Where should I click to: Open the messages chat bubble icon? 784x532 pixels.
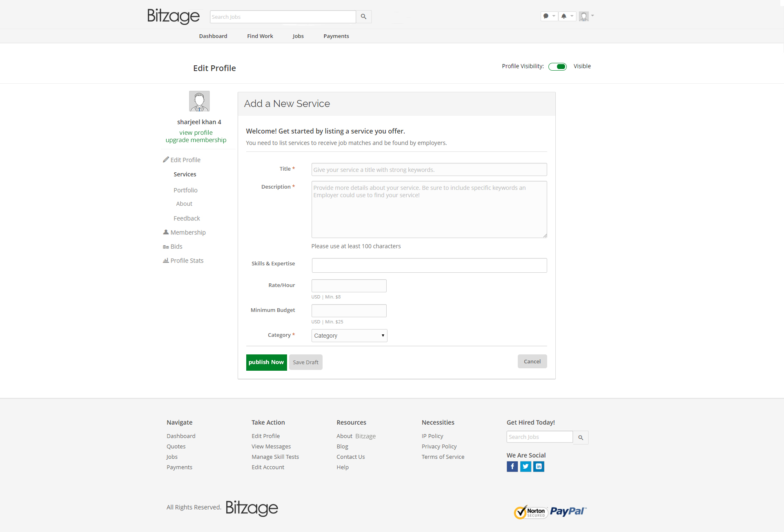pyautogui.click(x=546, y=16)
